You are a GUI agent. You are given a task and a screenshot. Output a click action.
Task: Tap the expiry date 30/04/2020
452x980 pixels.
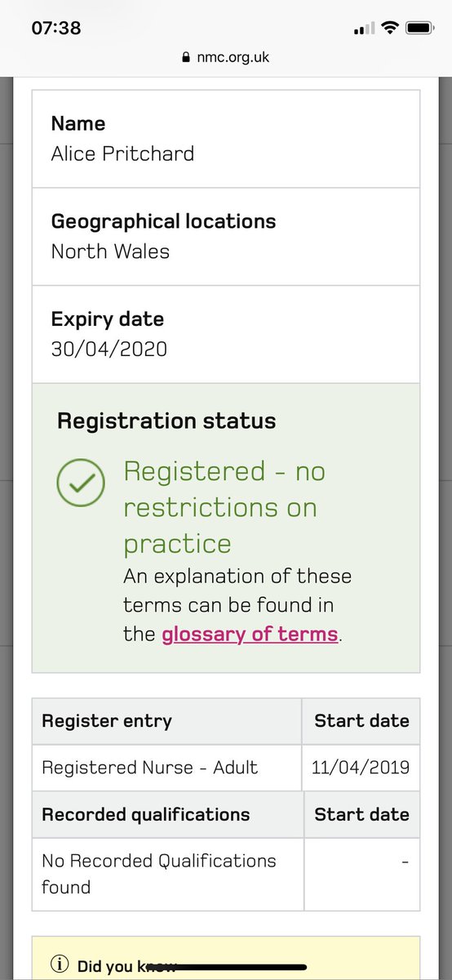(109, 350)
